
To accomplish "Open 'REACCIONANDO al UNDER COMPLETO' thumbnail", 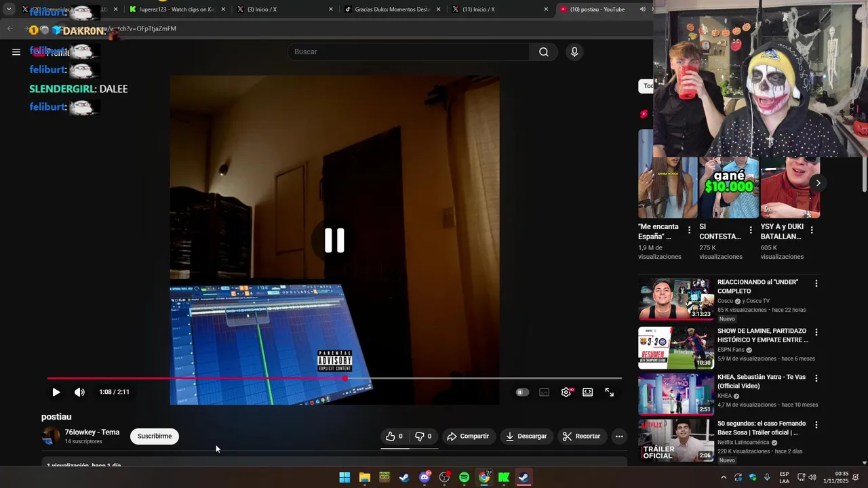I will point(675,298).
